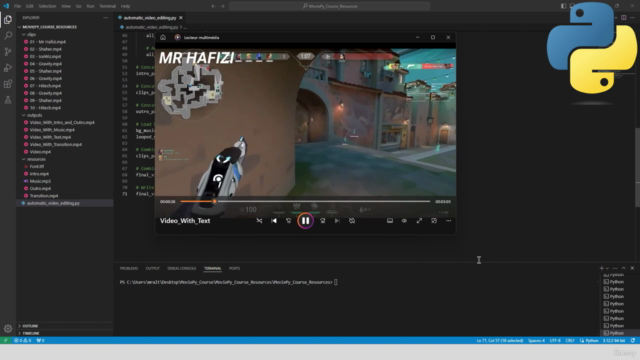Screen dimensions: 640x360
Task: Open the Source Control view
Action: tap(8, 51)
